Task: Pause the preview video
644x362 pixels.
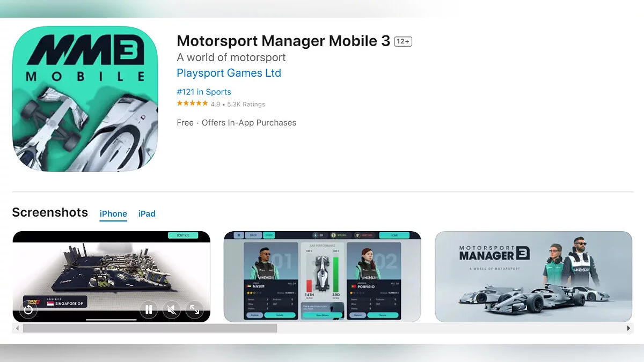Action: point(149,309)
